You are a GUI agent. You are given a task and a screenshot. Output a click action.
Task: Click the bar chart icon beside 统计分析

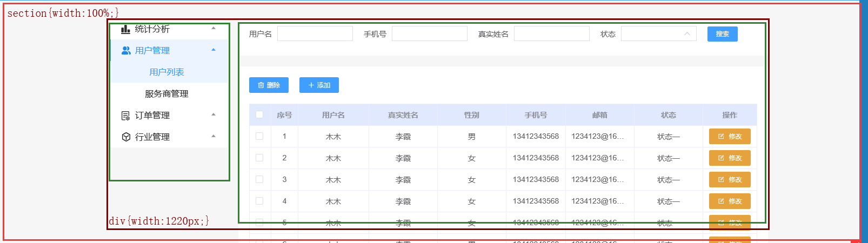pos(125,29)
